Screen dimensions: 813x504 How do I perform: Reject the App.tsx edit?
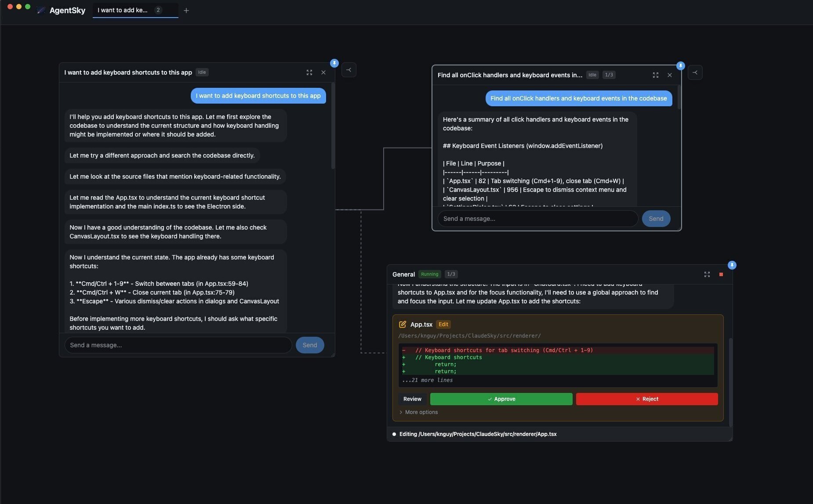pyautogui.click(x=646, y=399)
